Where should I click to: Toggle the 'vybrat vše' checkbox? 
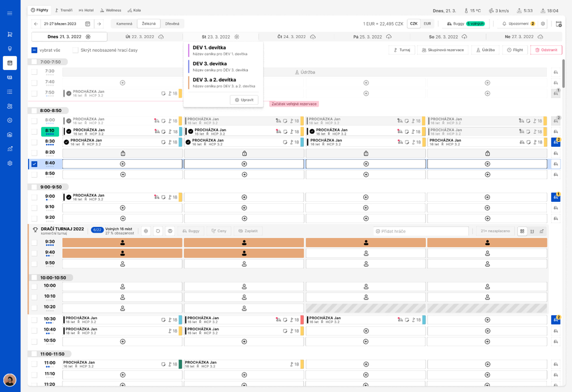pyautogui.click(x=34, y=50)
